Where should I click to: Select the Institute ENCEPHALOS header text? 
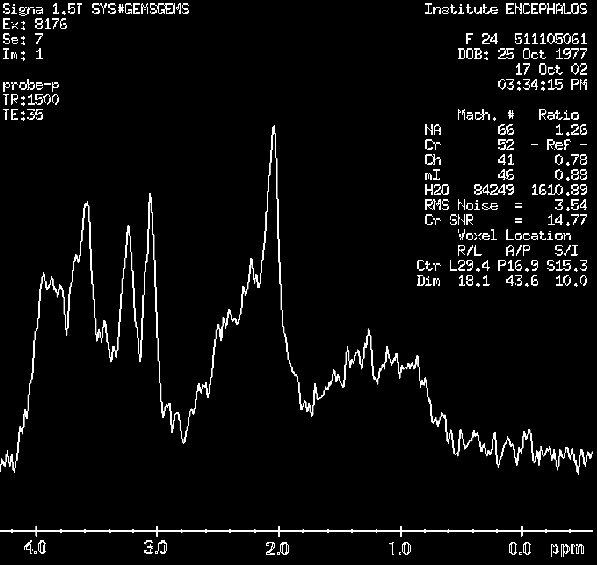506,9
